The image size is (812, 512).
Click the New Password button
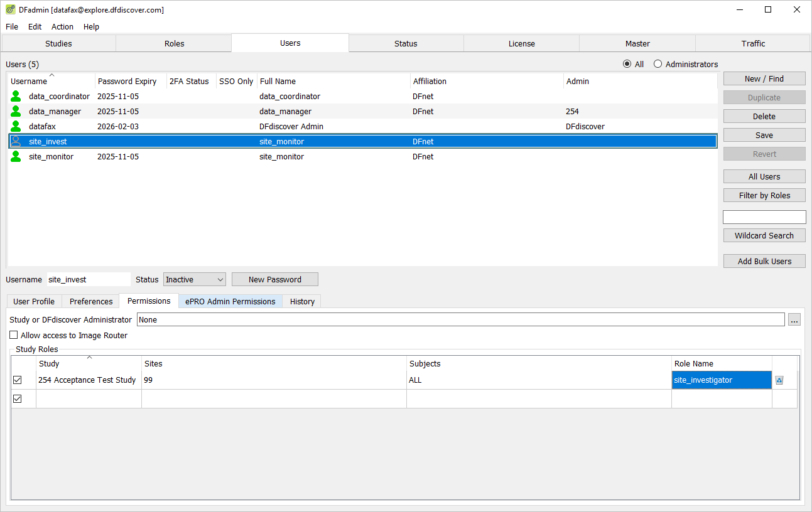(x=275, y=279)
